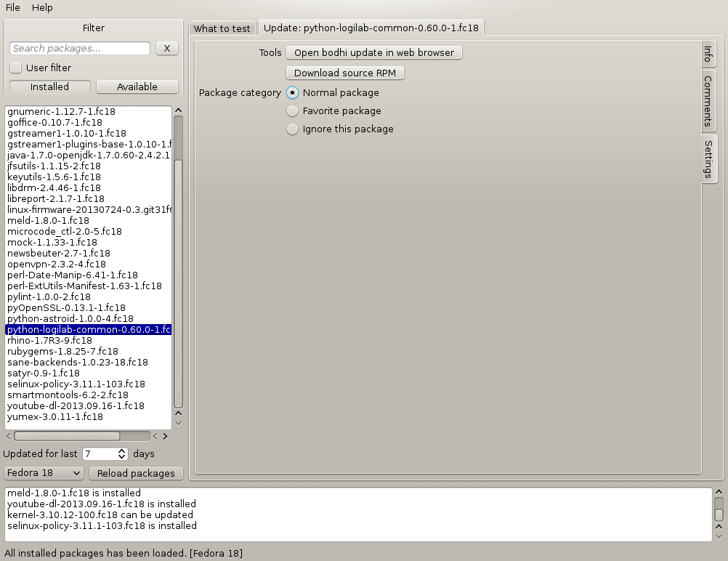
Task: Switch to the What to test tab
Action: pos(222,28)
